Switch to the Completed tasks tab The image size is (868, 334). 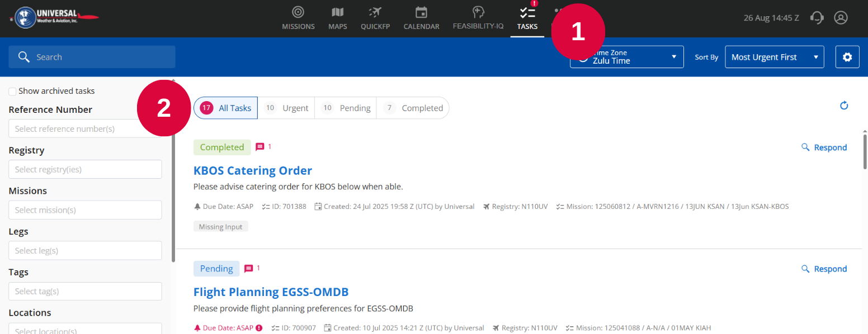(x=413, y=108)
